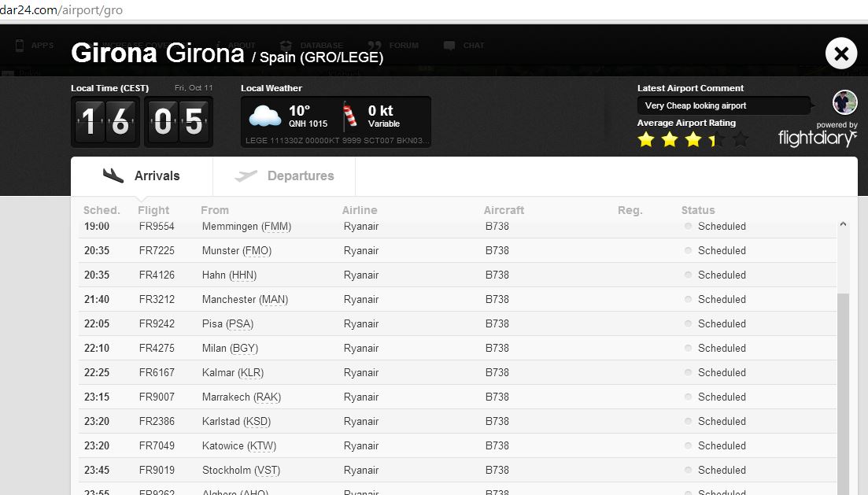Viewport: 868px width, 495px height.
Task: Click the scrollbar up arrow
Action: click(843, 224)
